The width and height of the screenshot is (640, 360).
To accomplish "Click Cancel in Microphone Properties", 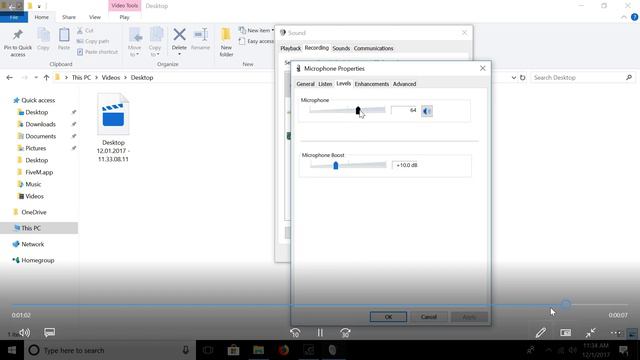I will click(x=429, y=317).
